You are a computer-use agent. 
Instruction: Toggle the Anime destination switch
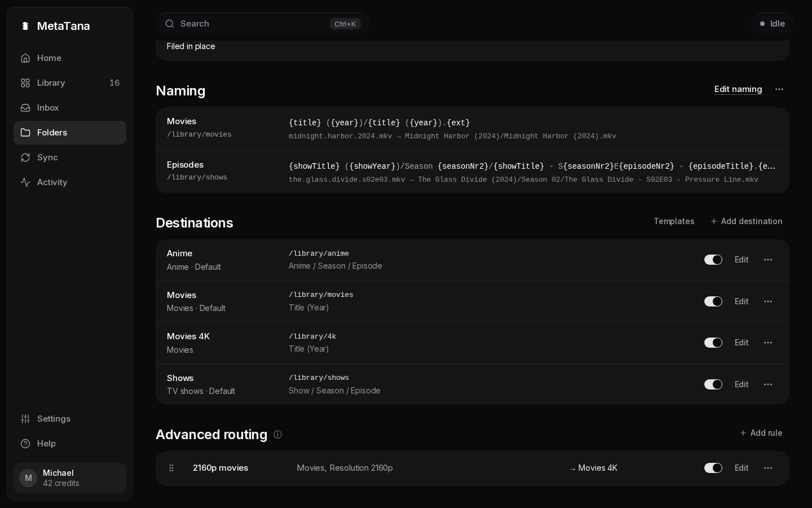pos(713,260)
